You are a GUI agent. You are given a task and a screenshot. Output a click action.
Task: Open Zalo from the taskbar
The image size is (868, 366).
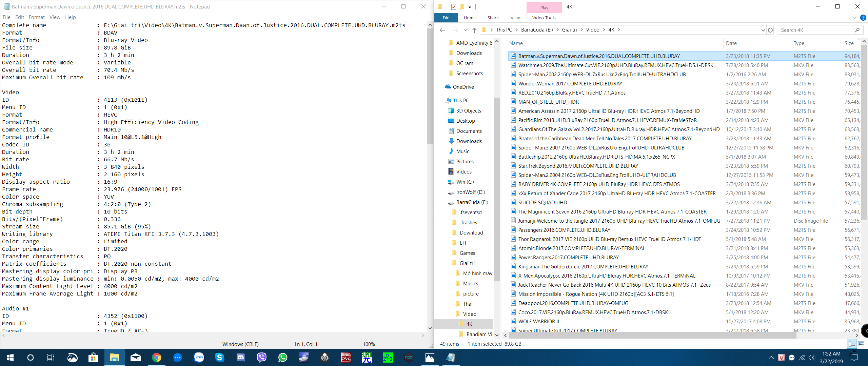199,358
